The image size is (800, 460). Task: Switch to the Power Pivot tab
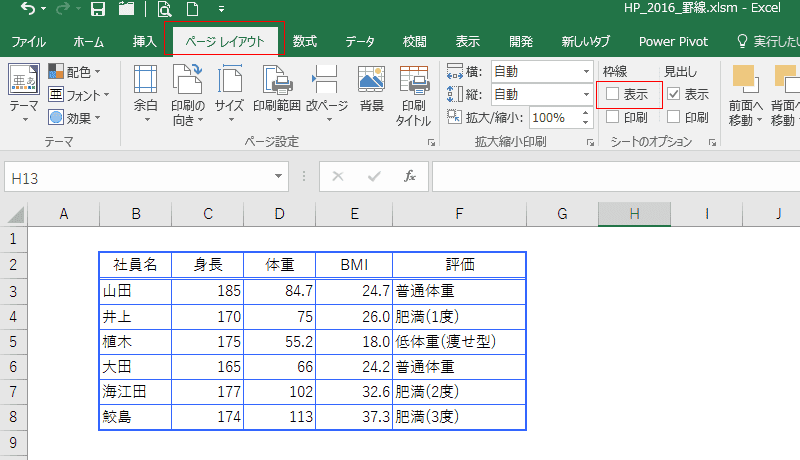(673, 42)
